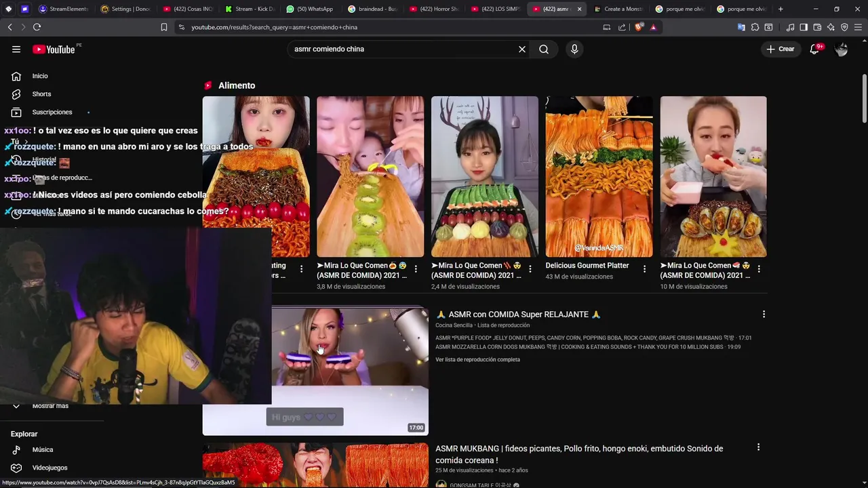Open Brave VPN shield icon
Screen dimensions: 868x488
[x=844, y=27]
